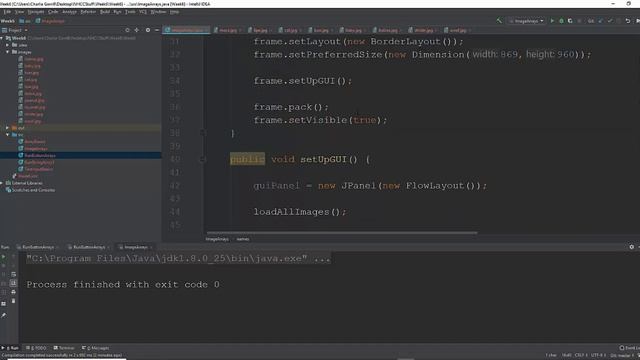Click the VCS commit checkmark icon

click(x=610, y=21)
